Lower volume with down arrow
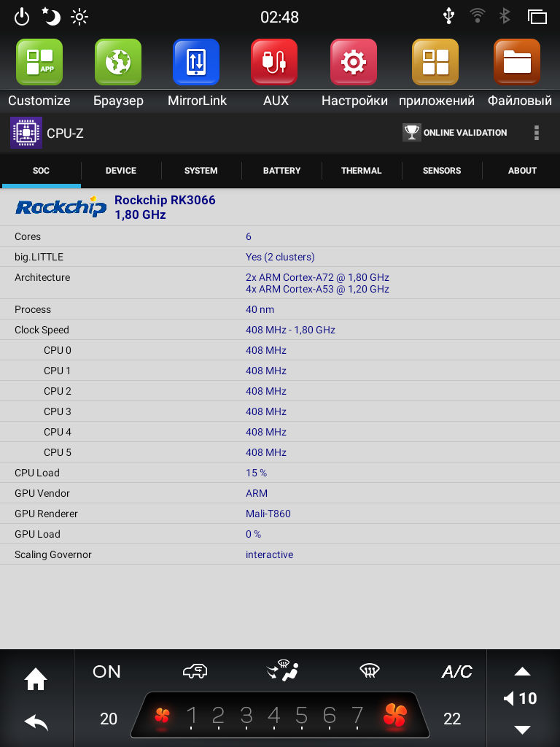 522,729
